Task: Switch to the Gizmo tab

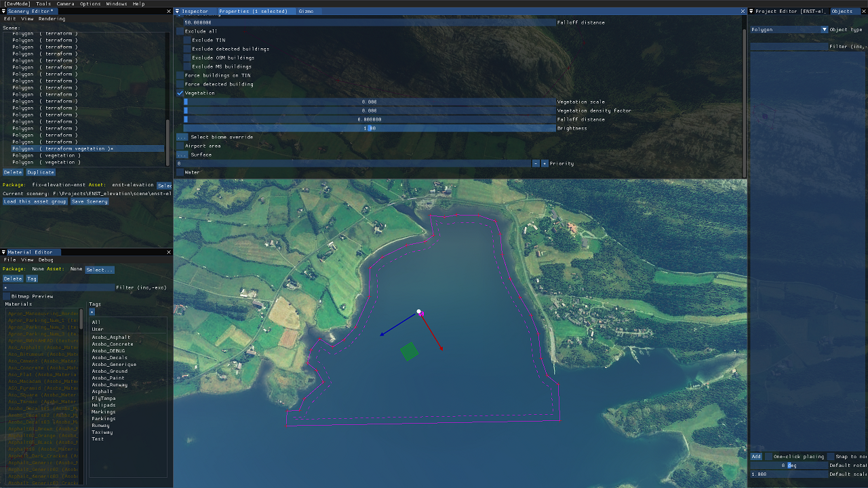Action: pyautogui.click(x=306, y=12)
